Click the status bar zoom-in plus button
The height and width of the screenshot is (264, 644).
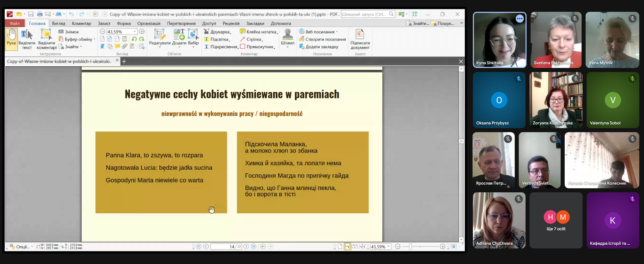(442, 246)
